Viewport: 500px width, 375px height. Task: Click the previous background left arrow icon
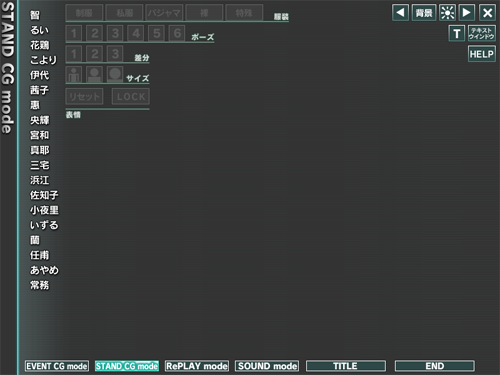point(400,13)
